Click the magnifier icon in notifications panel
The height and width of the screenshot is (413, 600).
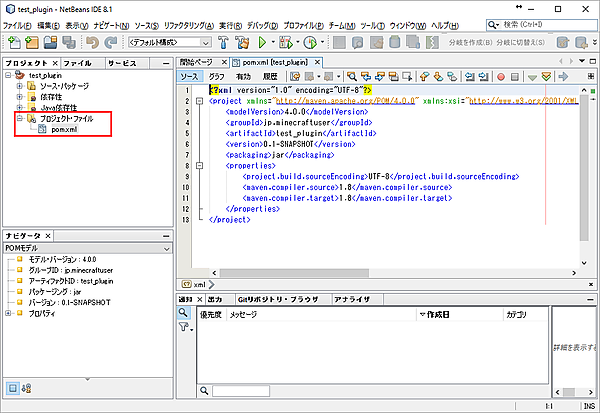184,313
